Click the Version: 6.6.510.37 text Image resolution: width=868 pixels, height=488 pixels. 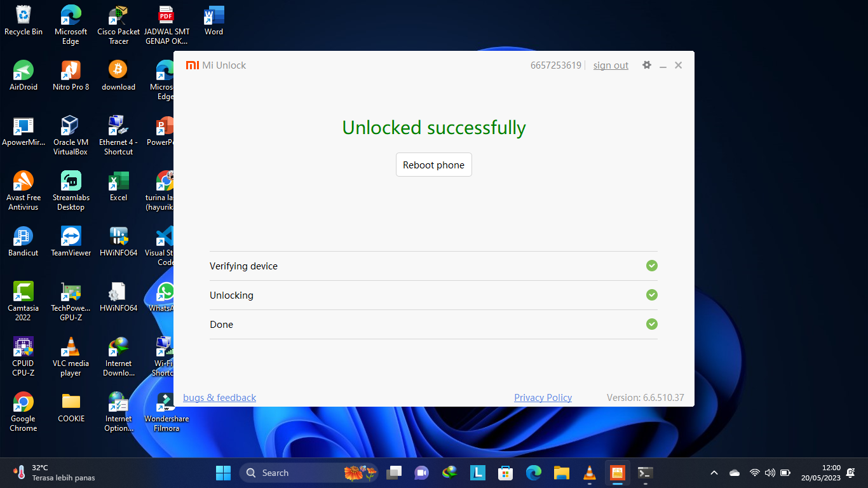pyautogui.click(x=645, y=398)
